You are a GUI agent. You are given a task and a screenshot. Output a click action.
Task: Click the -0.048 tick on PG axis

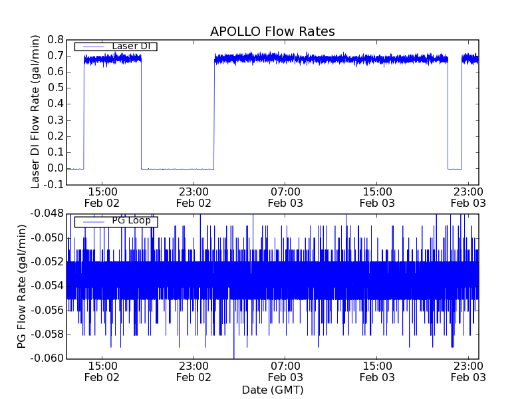click(x=47, y=213)
